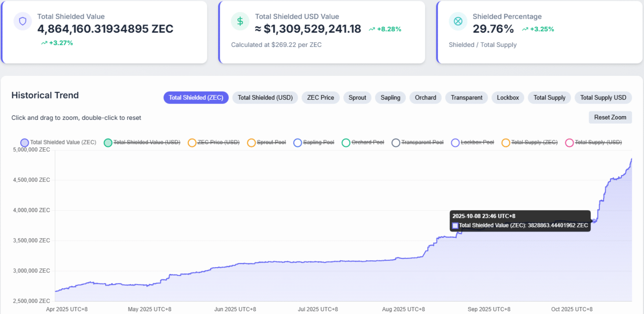Click the trend arrow beside +3.25%
This screenshot has height=314, width=644.
(525, 29)
